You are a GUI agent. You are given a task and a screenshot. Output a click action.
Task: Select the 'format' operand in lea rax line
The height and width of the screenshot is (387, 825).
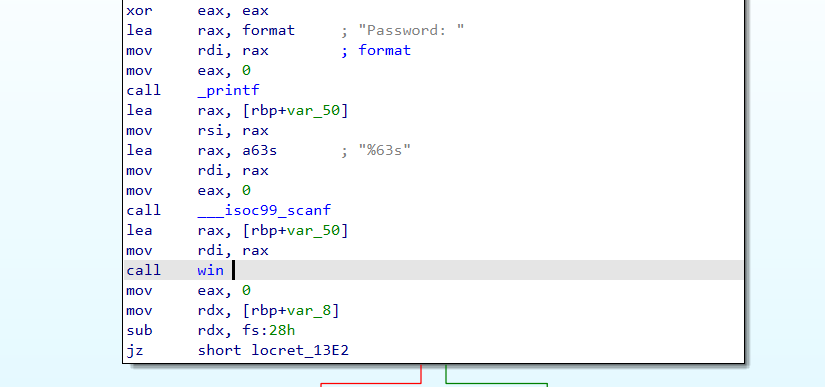pos(268,30)
